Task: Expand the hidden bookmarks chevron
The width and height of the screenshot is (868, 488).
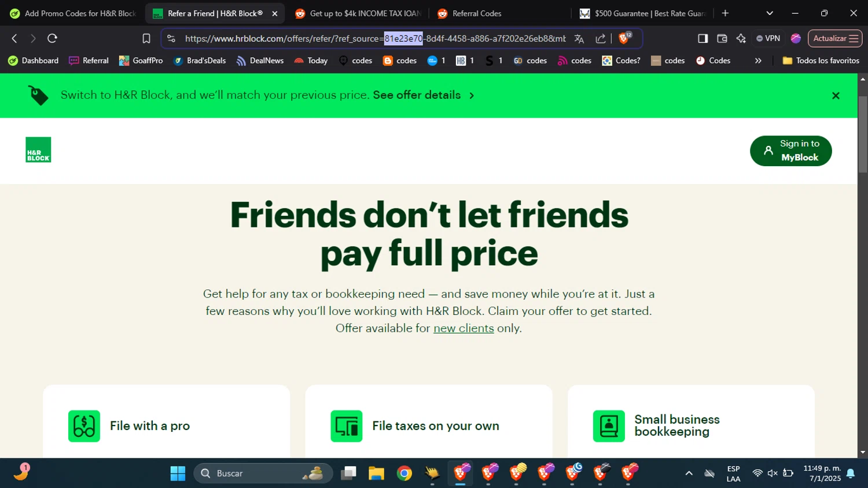Action: (758, 60)
